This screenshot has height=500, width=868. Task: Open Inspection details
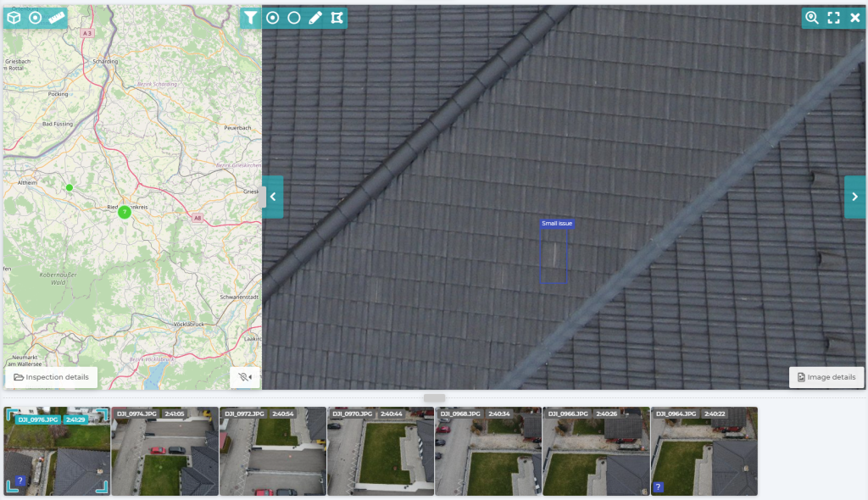[52, 377]
